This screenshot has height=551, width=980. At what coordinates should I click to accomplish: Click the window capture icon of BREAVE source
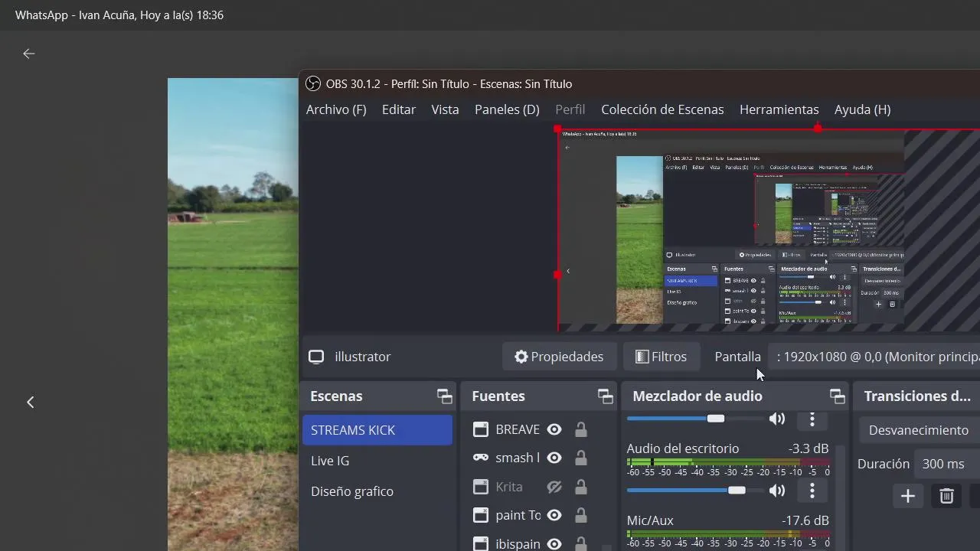(480, 429)
